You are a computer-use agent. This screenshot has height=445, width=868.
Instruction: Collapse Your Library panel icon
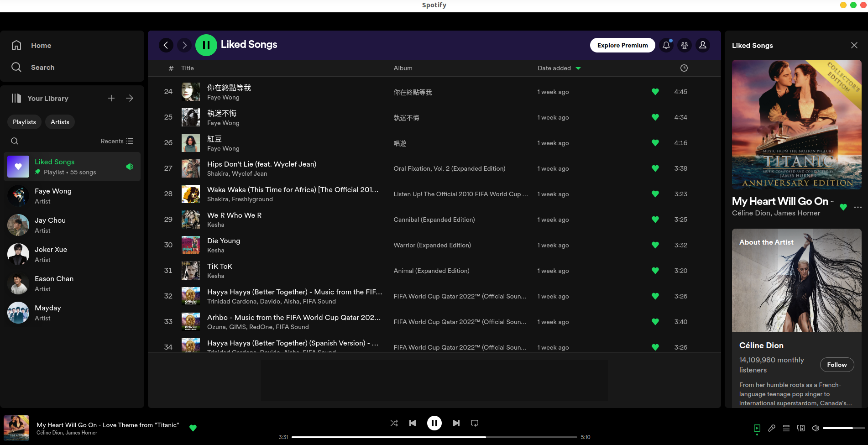pos(16,98)
